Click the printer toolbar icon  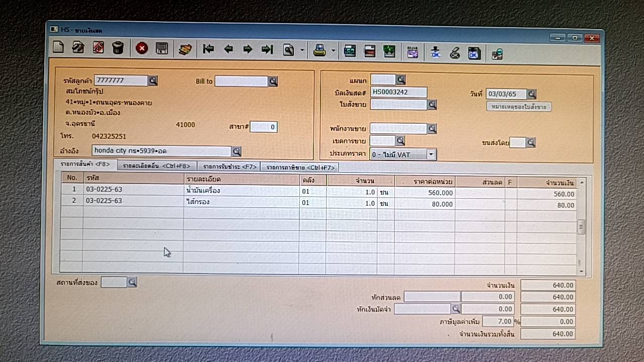tap(319, 50)
